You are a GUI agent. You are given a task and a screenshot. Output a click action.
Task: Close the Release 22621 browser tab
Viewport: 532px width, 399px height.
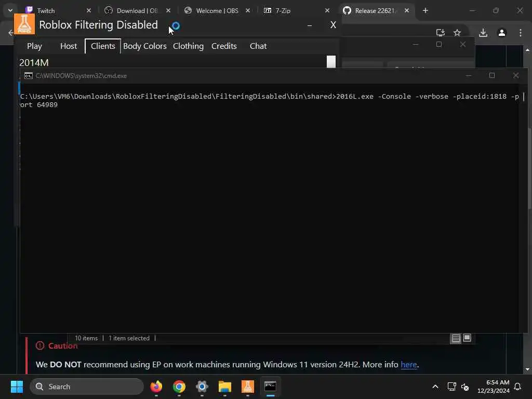tap(406, 10)
